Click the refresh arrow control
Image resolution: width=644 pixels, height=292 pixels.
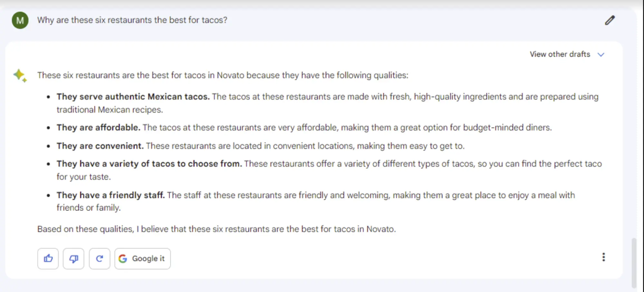[x=99, y=258]
